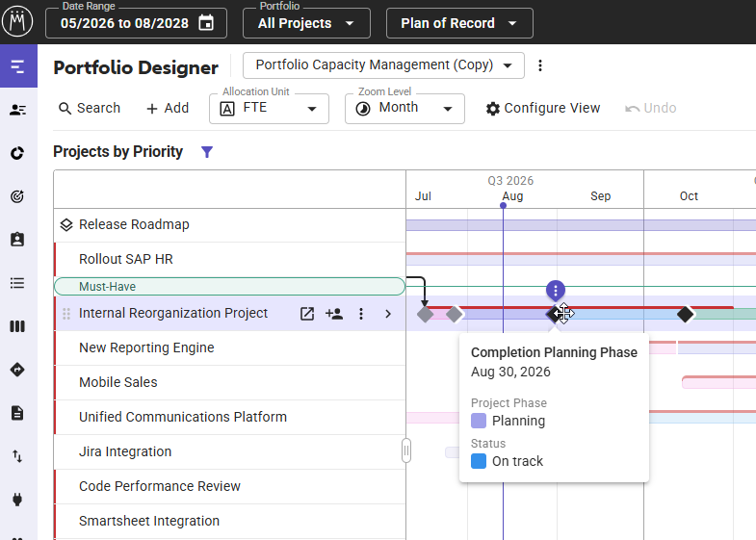
Task: Click the Add button
Action: click(168, 108)
